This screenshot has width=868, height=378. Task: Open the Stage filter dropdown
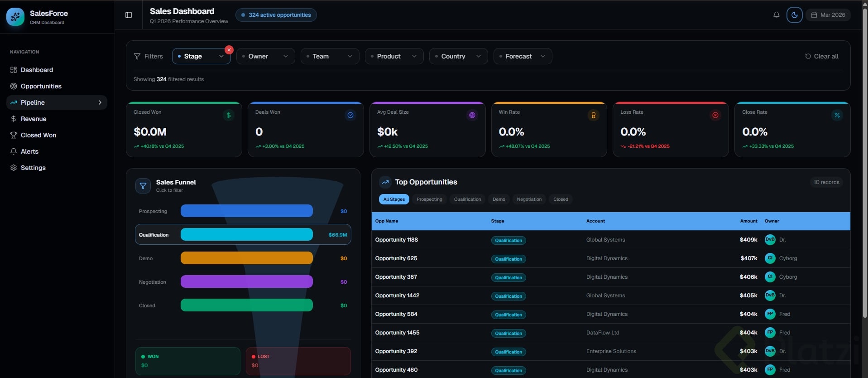[x=201, y=56]
